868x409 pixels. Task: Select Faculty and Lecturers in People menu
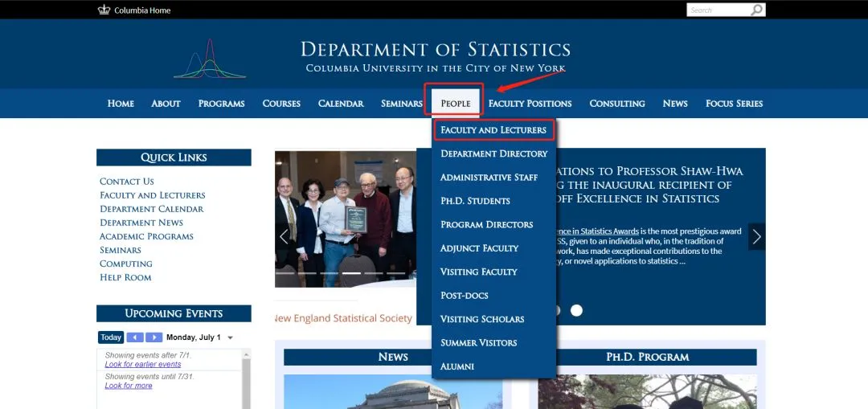(493, 130)
